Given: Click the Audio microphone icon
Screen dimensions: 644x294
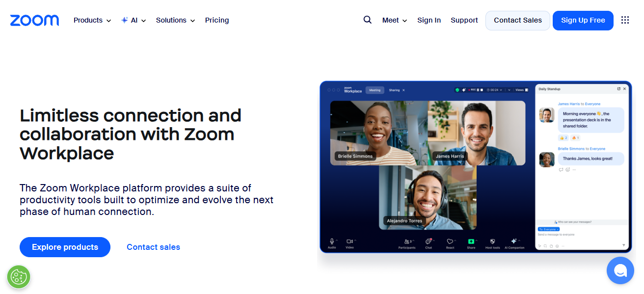Looking at the screenshot, I should tap(332, 241).
